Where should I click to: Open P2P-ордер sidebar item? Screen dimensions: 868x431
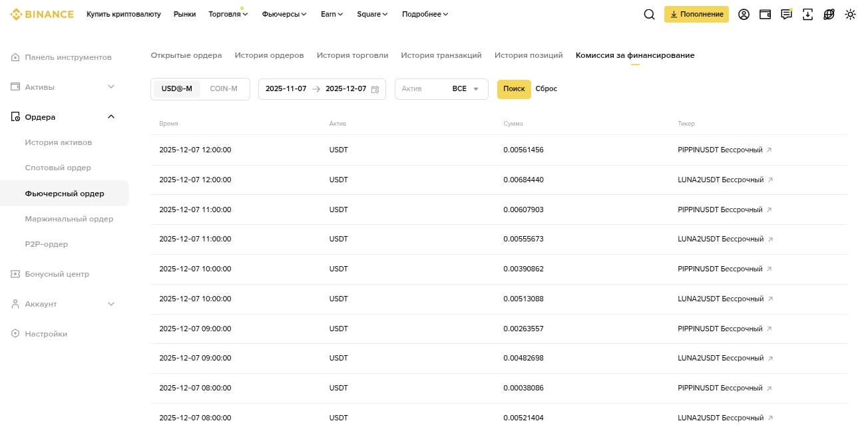pos(47,244)
